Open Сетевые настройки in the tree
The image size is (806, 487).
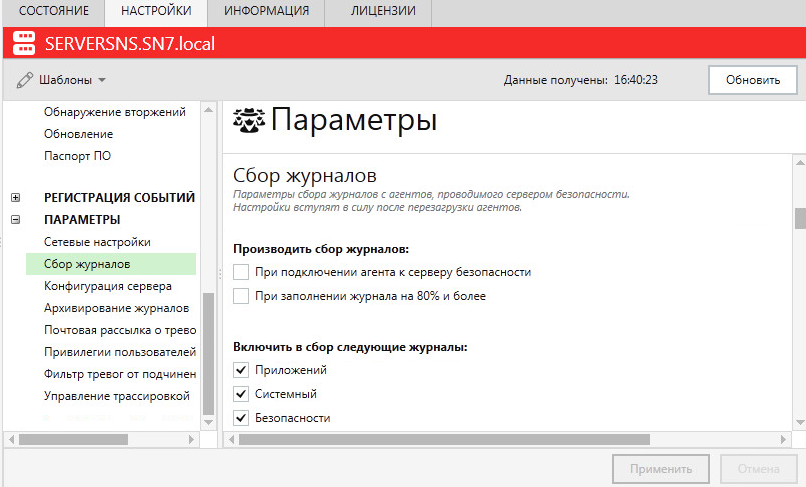pyautogui.click(x=97, y=242)
